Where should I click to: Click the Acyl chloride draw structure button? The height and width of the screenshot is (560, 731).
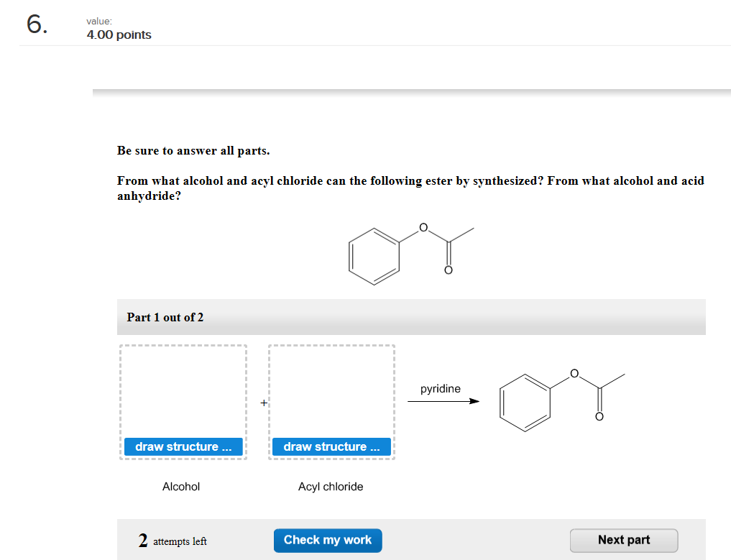pos(331,446)
